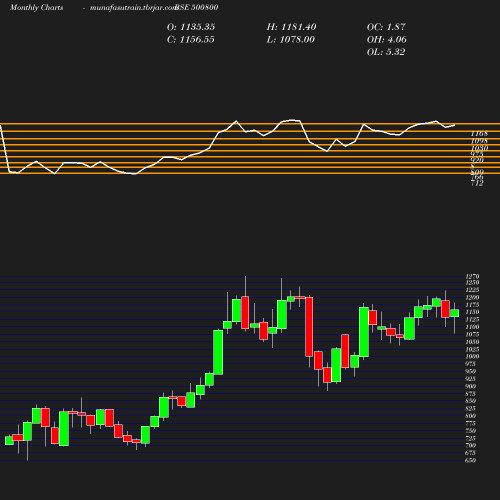The image size is (500, 500).
Task: Click the 'Monthly Charts' title text
Action: pos(36,7)
